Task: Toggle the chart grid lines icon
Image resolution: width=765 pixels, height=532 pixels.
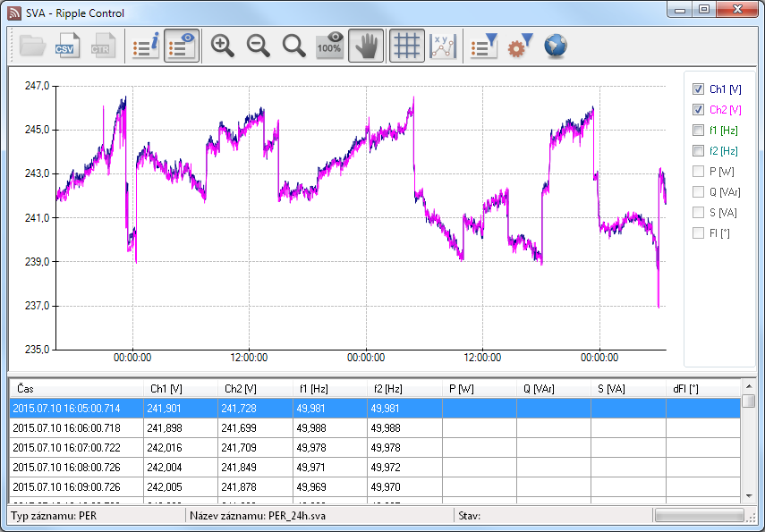Action: 407,46
